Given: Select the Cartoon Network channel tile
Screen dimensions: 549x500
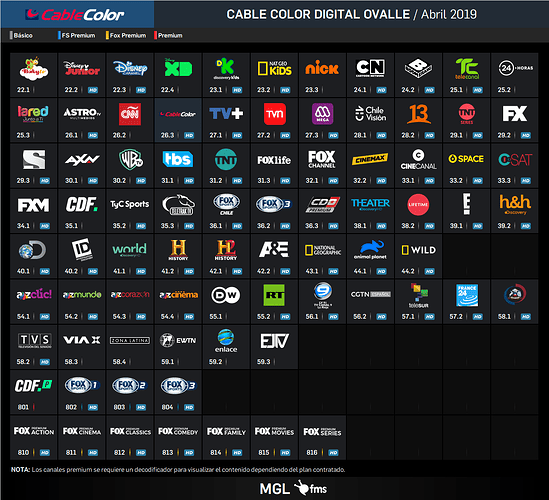Looking at the screenshot, I should pos(370,75).
